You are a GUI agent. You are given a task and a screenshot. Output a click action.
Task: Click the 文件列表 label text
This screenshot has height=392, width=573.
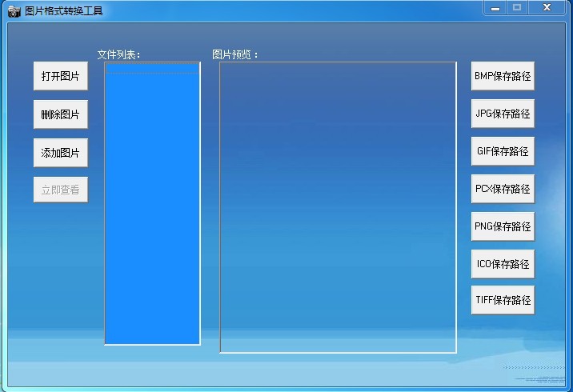[x=118, y=54]
